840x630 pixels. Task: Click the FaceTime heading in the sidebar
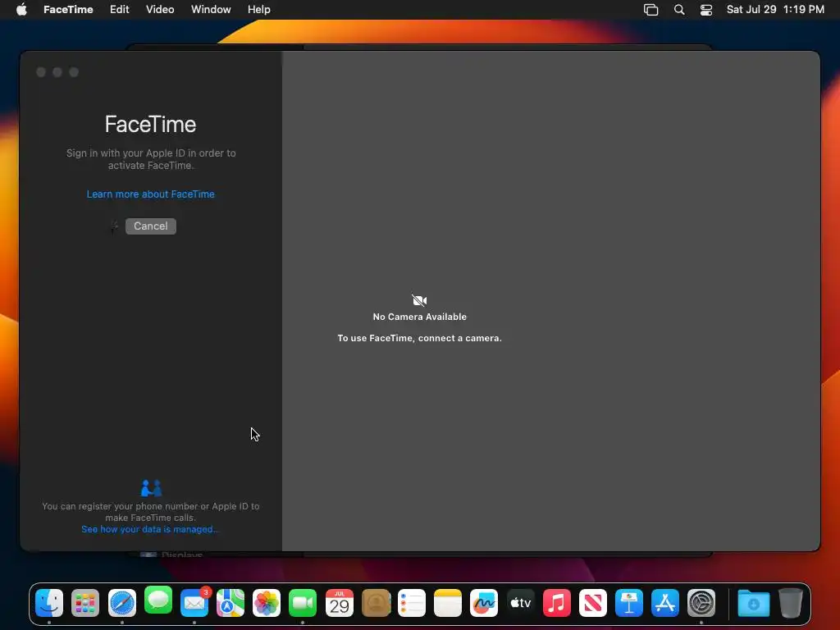[151, 125]
